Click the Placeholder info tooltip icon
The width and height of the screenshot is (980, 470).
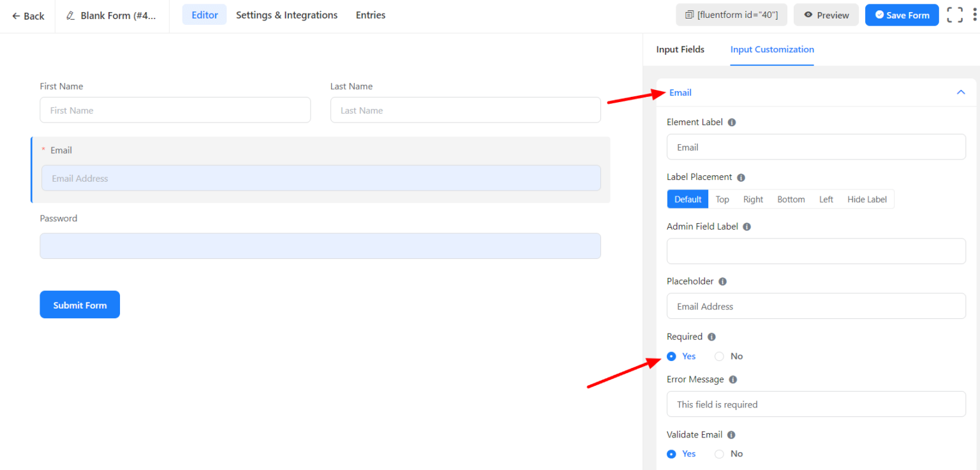pos(722,281)
